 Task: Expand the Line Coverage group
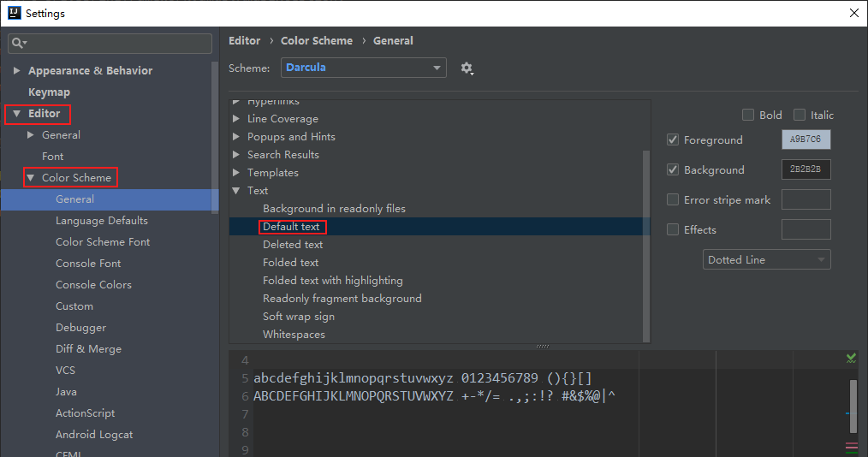(236, 118)
